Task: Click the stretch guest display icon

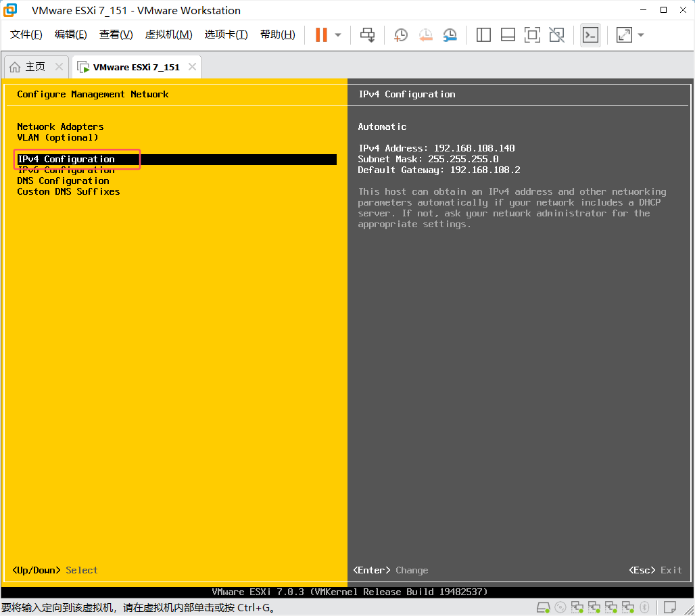Action: coord(624,34)
